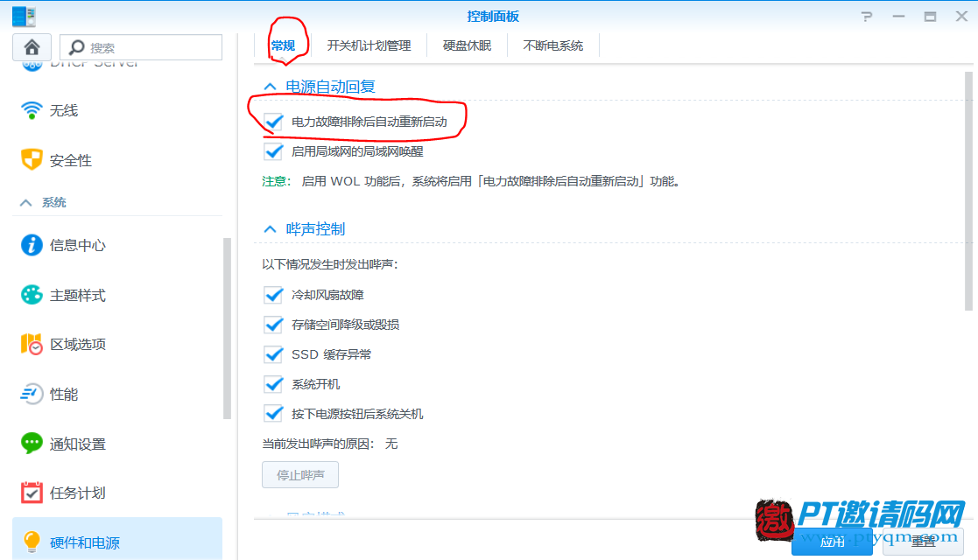Click the 电源自动回复 section heading text
978x560 pixels.
click(330, 87)
